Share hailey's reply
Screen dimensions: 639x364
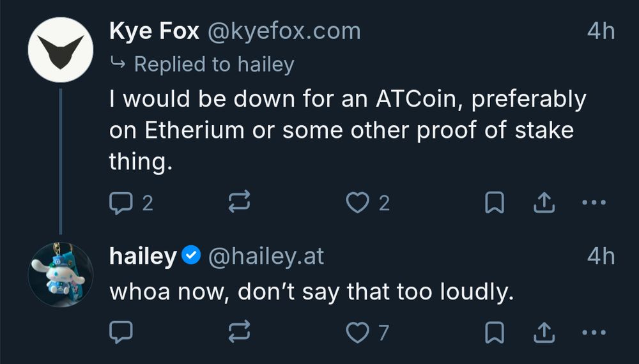coord(543,332)
